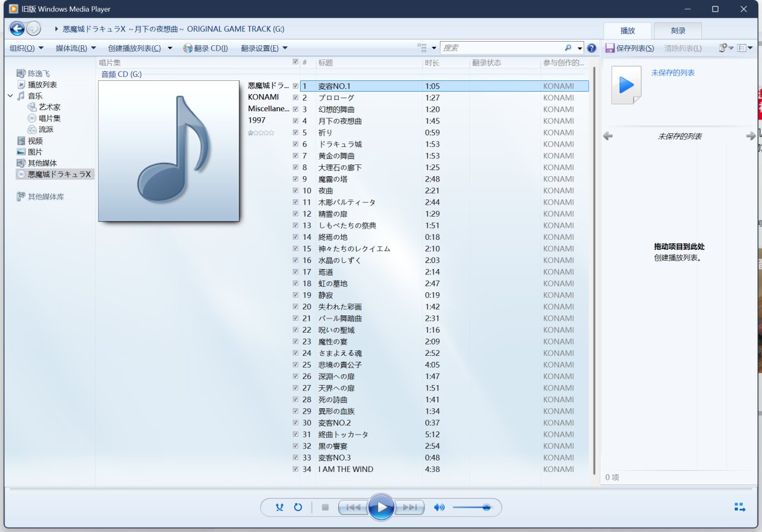
Task: Click into the 搜索 search field
Action: tap(502, 48)
